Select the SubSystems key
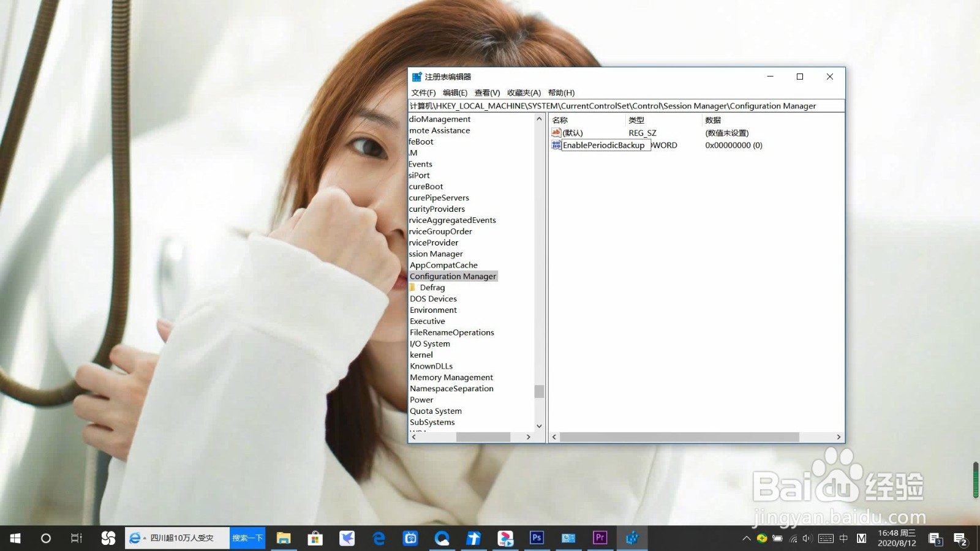This screenshot has width=980, height=551. [432, 422]
